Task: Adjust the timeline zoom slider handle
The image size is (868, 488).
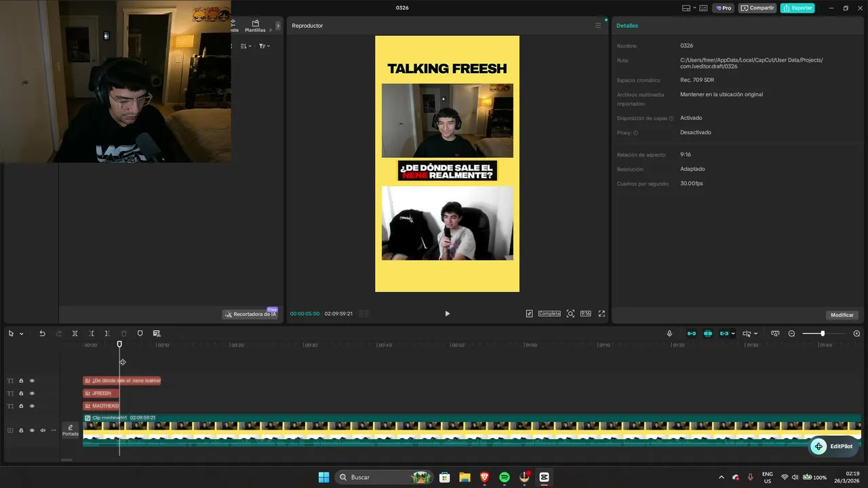Action: [823, 333]
